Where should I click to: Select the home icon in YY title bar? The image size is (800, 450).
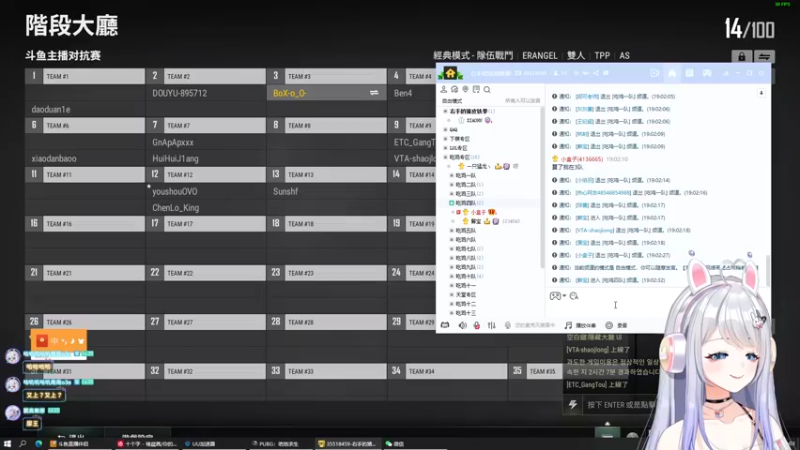point(672,73)
